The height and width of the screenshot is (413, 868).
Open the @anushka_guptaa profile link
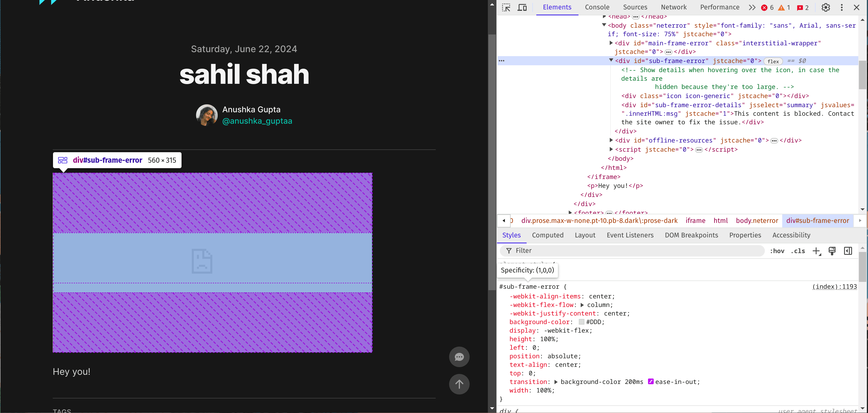(x=257, y=121)
